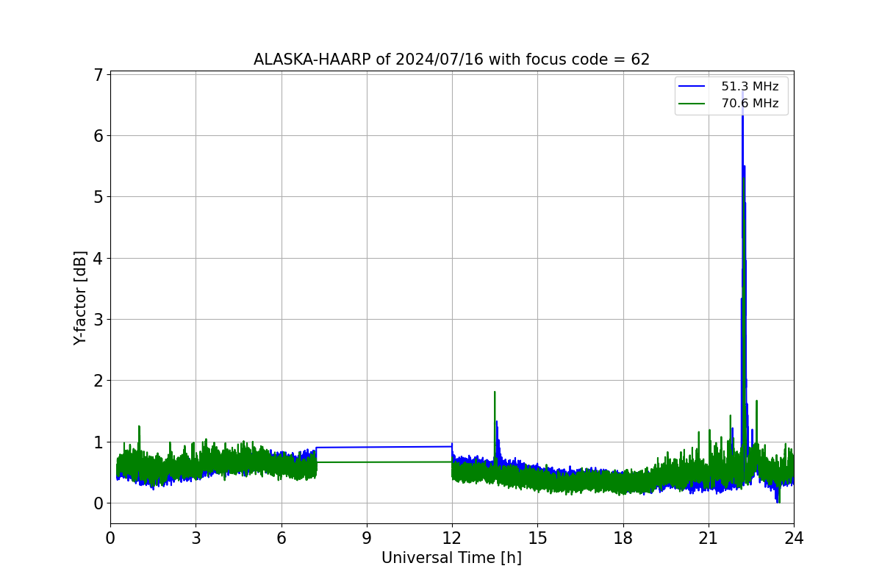Click the 'Y-factor [dB]' axis label

tap(80, 298)
